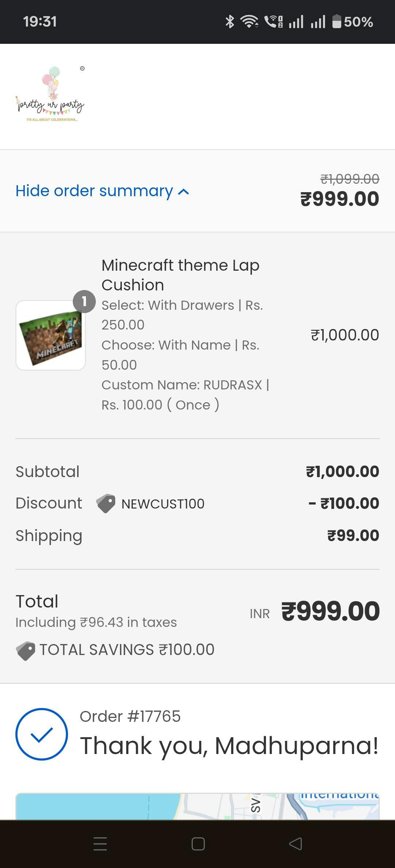Tap the Bluetooth status bar icon

(x=230, y=22)
